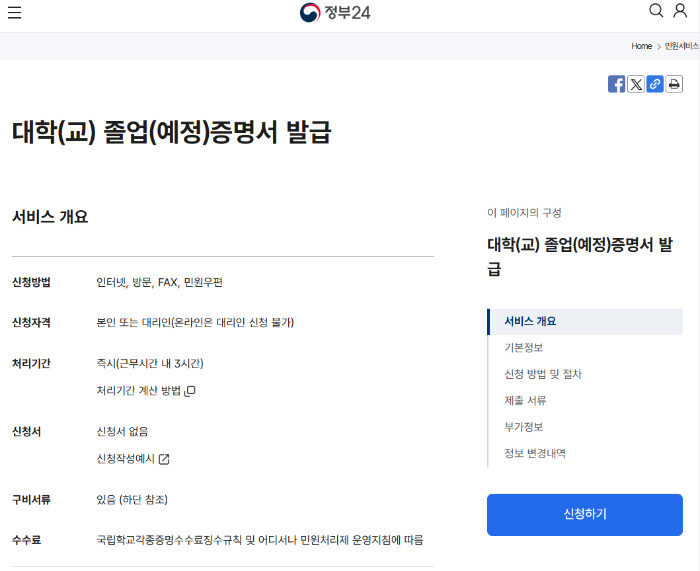Screen dimensions: 700x571
Task: Select text 신청서 없음
Action: pos(122,432)
